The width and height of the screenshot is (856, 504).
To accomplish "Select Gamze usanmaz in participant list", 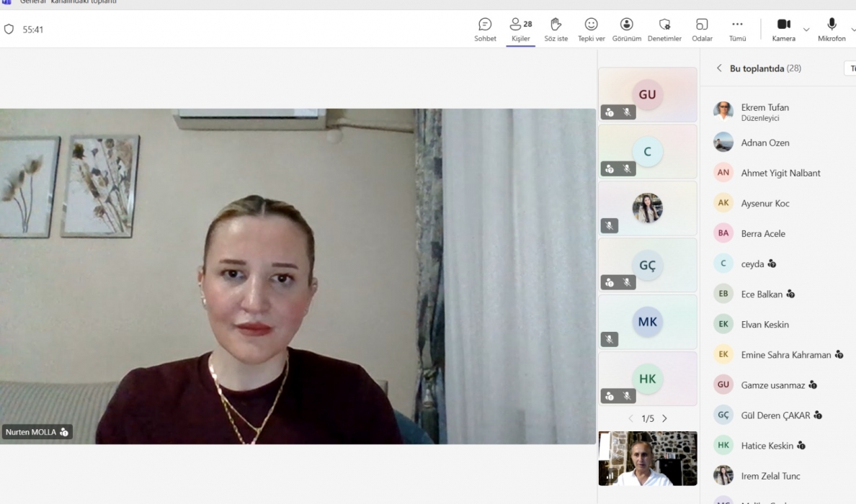I will [x=772, y=385].
